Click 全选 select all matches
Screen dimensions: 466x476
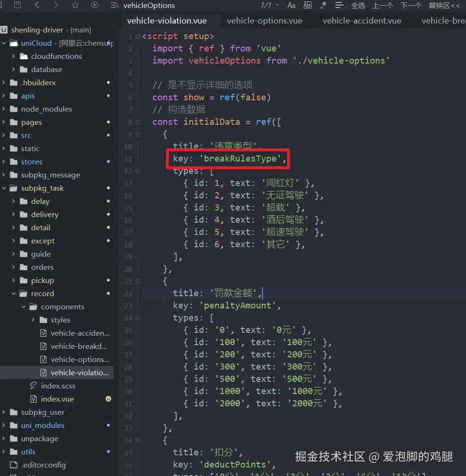[358, 6]
